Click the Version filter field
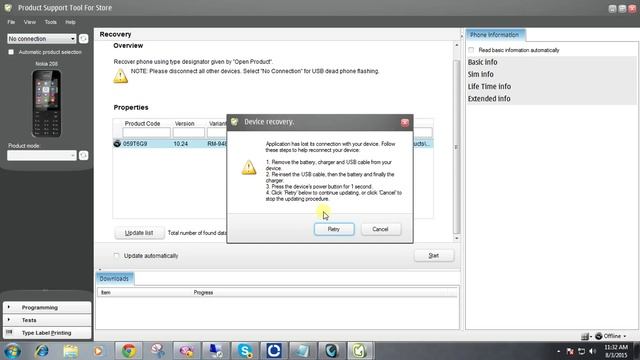The image size is (640, 360). (189, 132)
